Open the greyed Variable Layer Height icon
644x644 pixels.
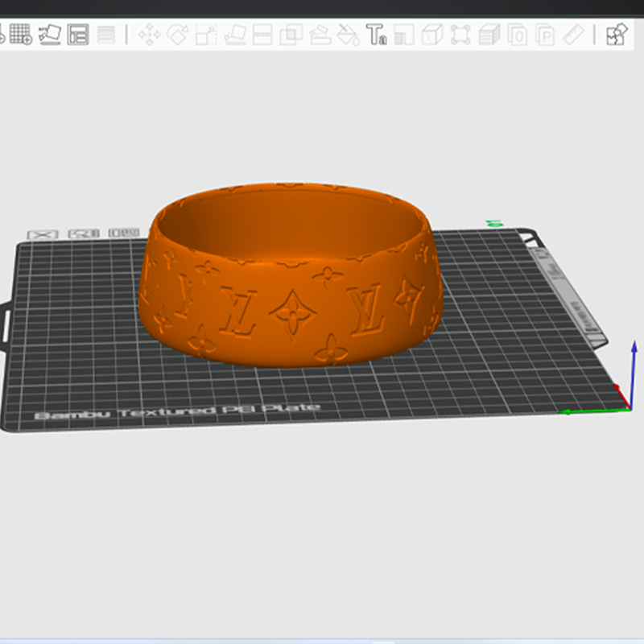pyautogui.click(x=106, y=34)
